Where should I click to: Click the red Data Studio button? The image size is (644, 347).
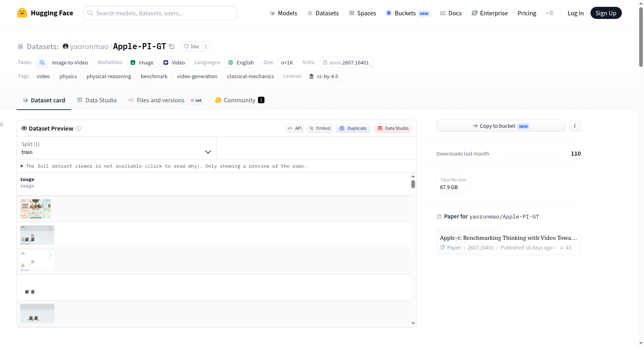[393, 128]
